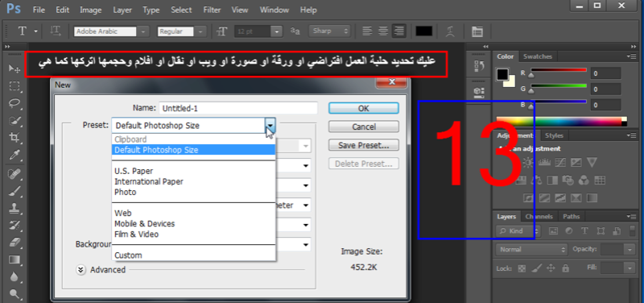This screenshot has height=303, width=644.
Task: Select the Clone Stamp tool
Action: [14, 208]
